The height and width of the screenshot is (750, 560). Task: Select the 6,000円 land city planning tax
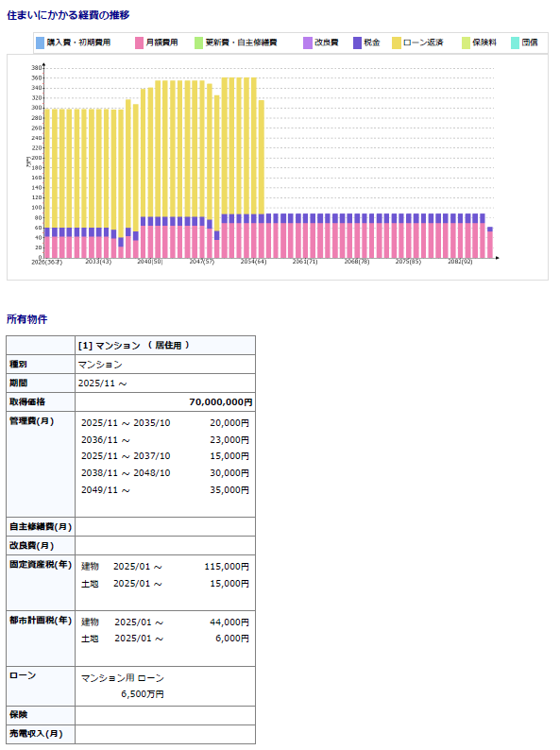pos(232,639)
